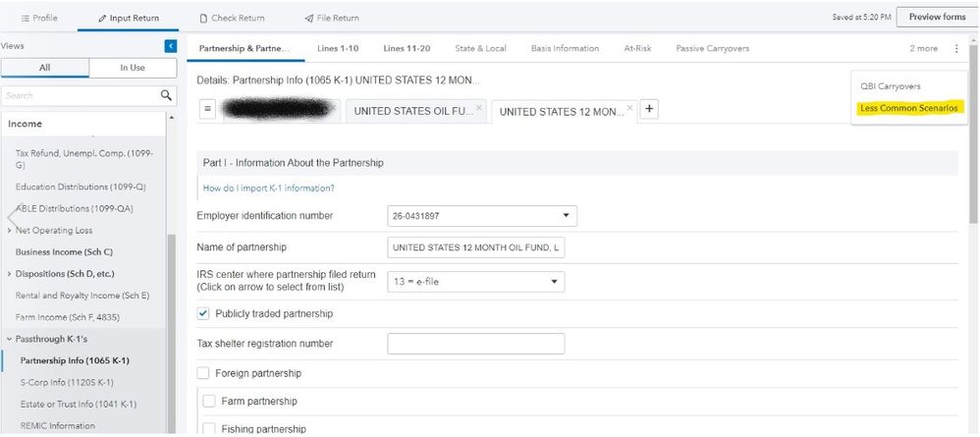Click the Tax shelter registration number field
Viewport: 980px width, 437px height.
pos(475,344)
